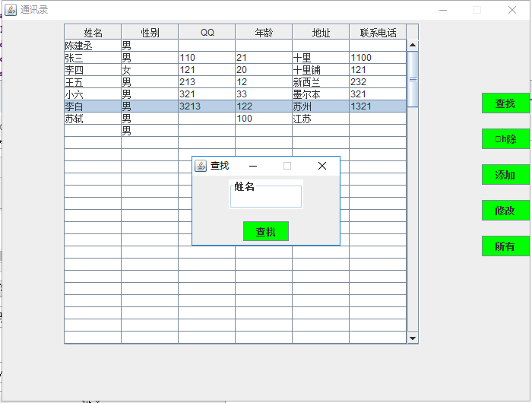The height and width of the screenshot is (403, 532).
Task: Click age cell 12 in 王五 row
Action: [264, 82]
